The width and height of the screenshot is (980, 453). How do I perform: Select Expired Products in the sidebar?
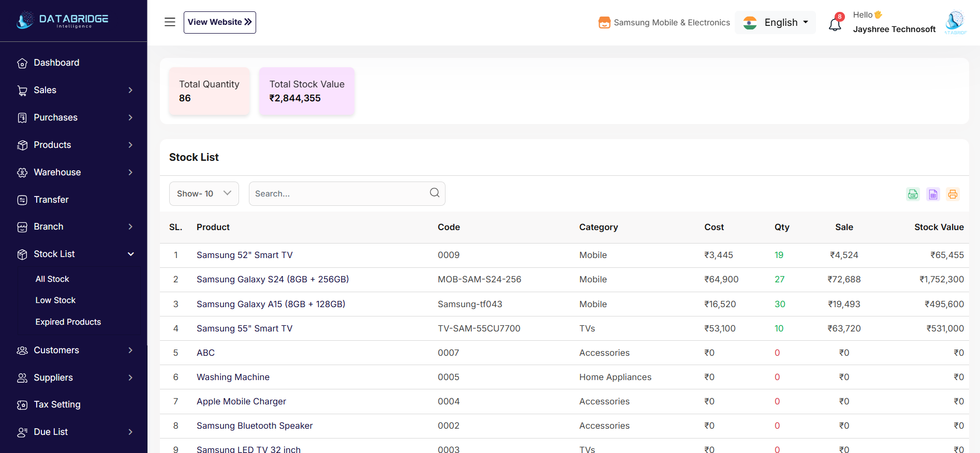68,322
